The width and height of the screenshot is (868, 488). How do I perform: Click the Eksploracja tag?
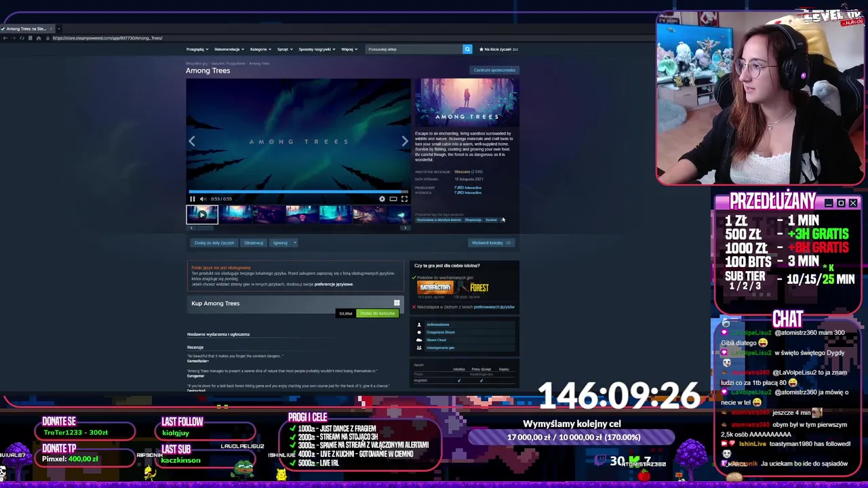pos(473,220)
